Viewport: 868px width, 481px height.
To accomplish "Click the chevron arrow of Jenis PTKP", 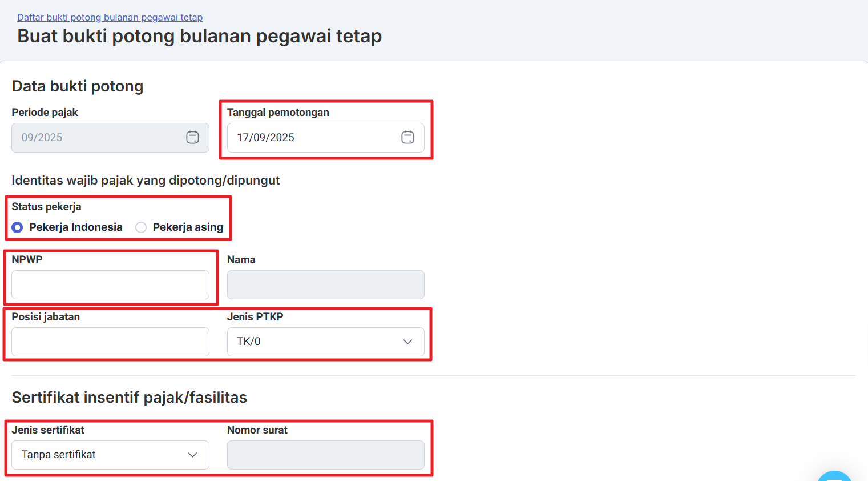I will [407, 342].
